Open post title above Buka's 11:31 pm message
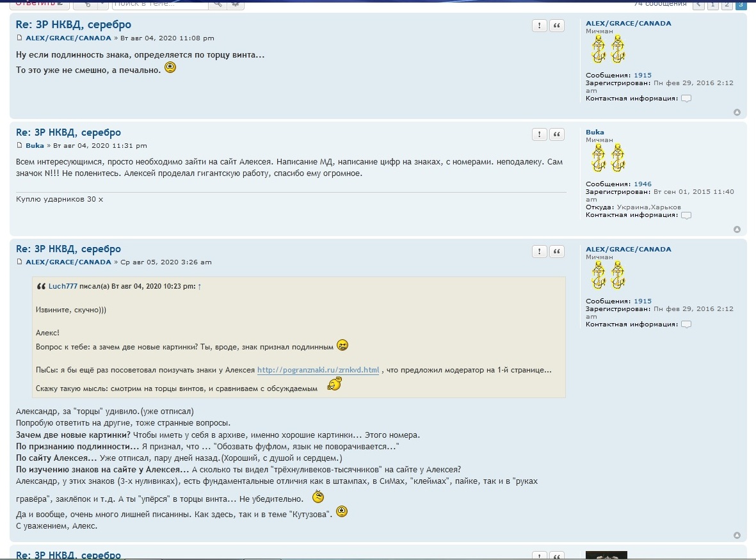756x560 pixels. click(x=68, y=132)
